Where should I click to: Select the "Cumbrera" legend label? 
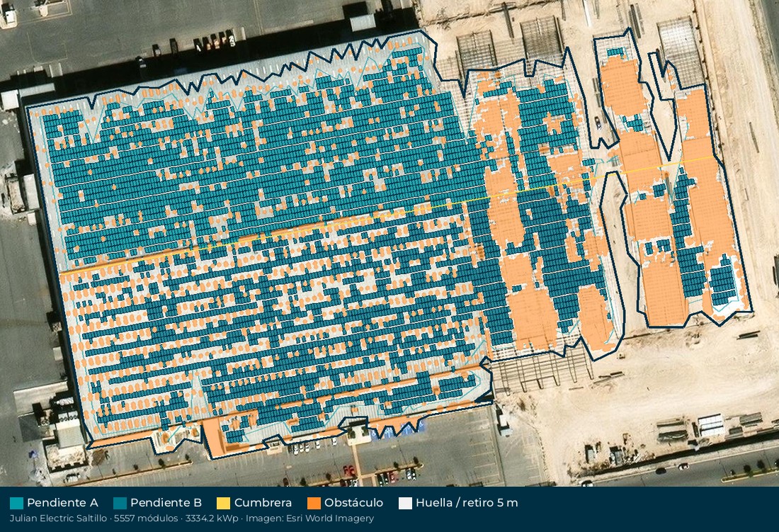coord(263,503)
